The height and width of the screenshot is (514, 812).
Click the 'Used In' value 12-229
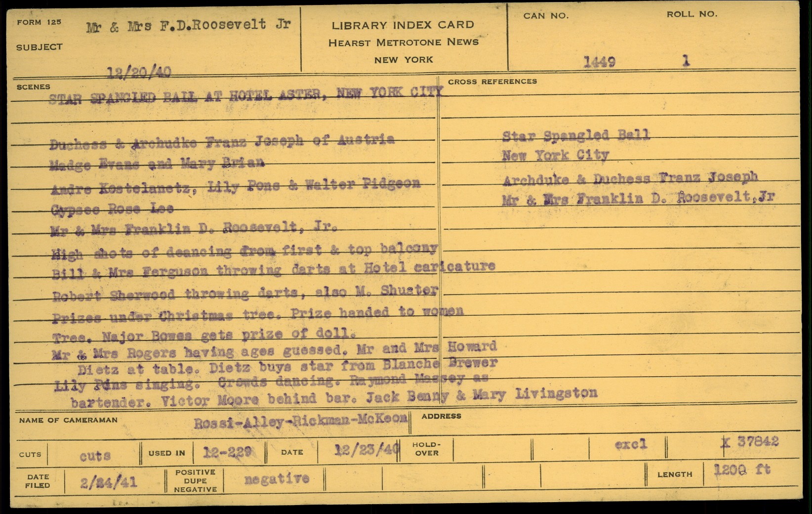pos(227,452)
